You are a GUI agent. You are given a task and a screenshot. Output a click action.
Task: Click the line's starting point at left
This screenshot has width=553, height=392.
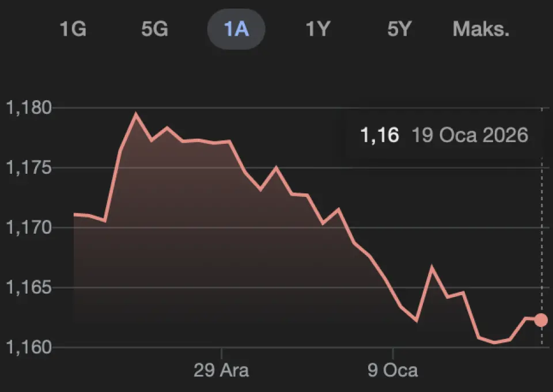[74, 214]
